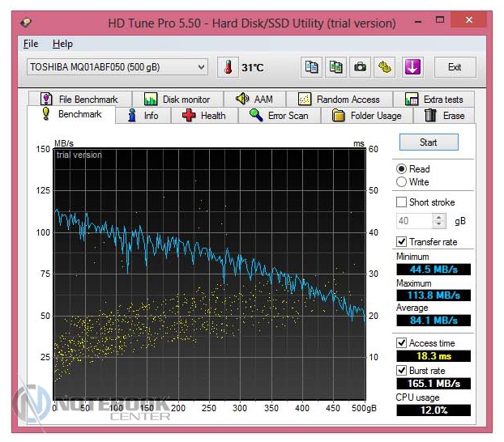
Task: Click the HD Tune app icon in title bar
Action: tap(28, 23)
